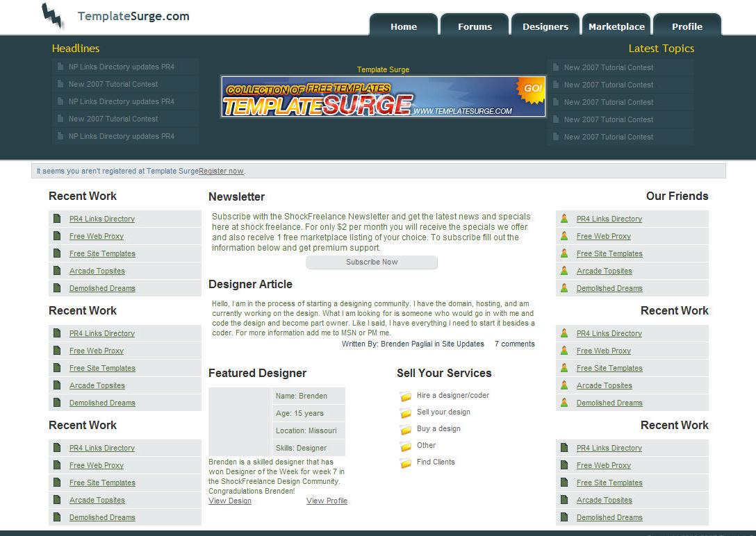
Task: Click the folder icon next to Other
Action: [x=406, y=446]
